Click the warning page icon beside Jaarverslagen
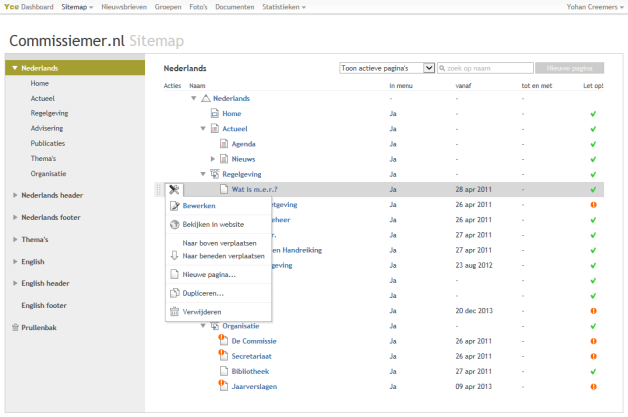628x417 pixels. 223,385
